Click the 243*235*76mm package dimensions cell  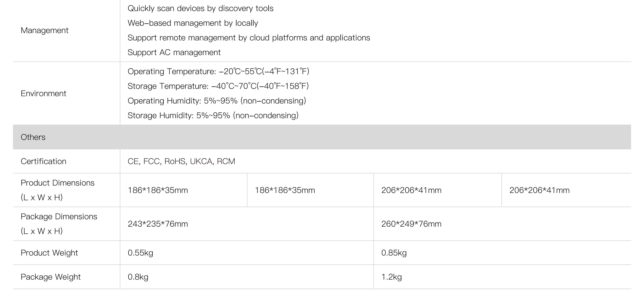[158, 224]
